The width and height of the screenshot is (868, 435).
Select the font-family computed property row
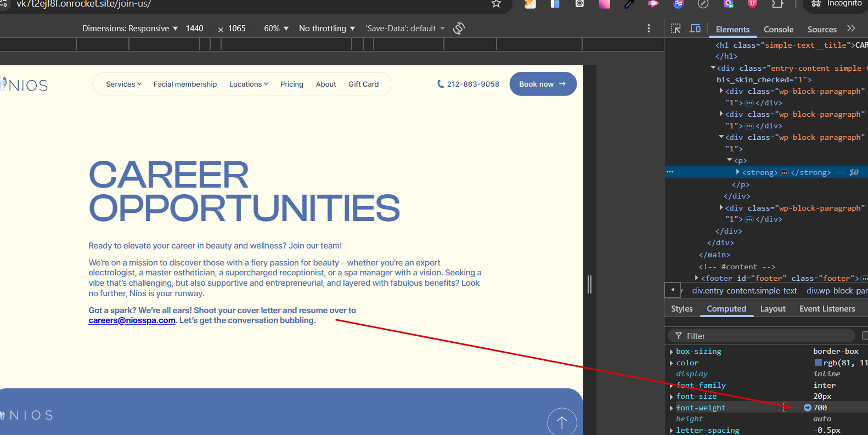point(766,385)
